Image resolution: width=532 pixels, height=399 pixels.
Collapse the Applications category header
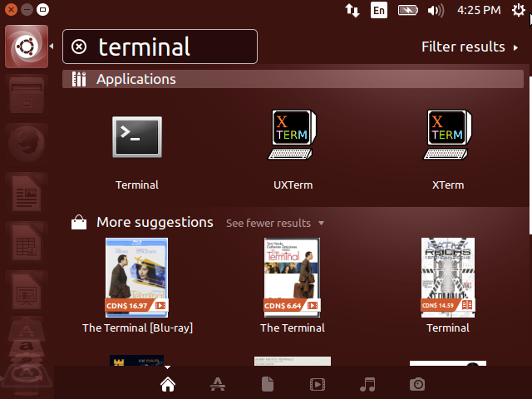click(135, 80)
